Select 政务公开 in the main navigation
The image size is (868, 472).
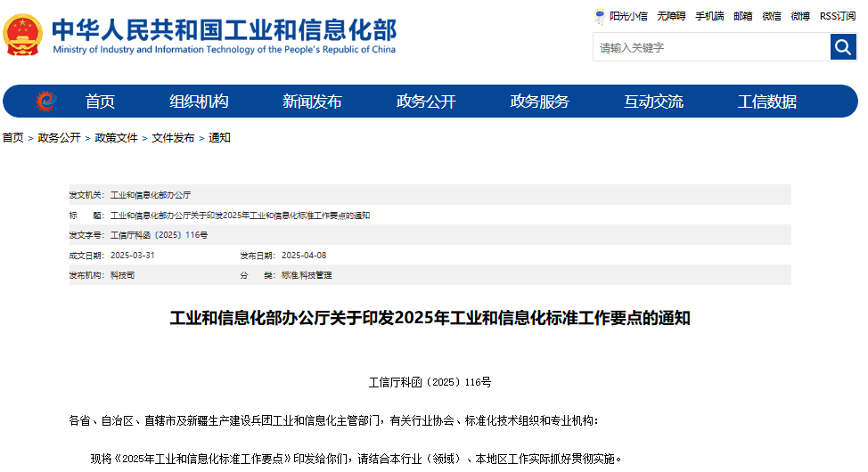[426, 102]
